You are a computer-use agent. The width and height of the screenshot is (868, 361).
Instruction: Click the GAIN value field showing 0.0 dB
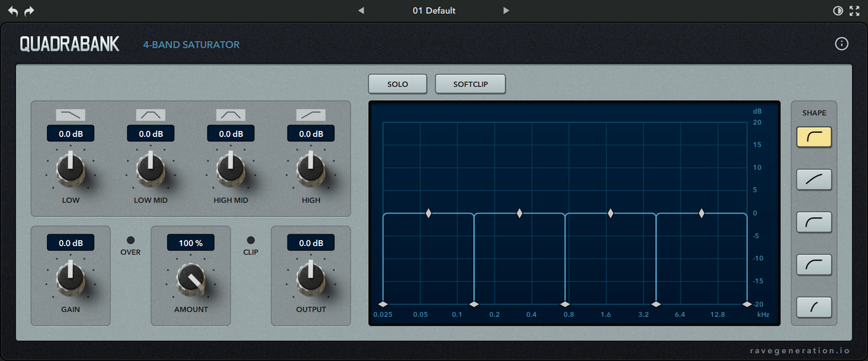[70, 243]
